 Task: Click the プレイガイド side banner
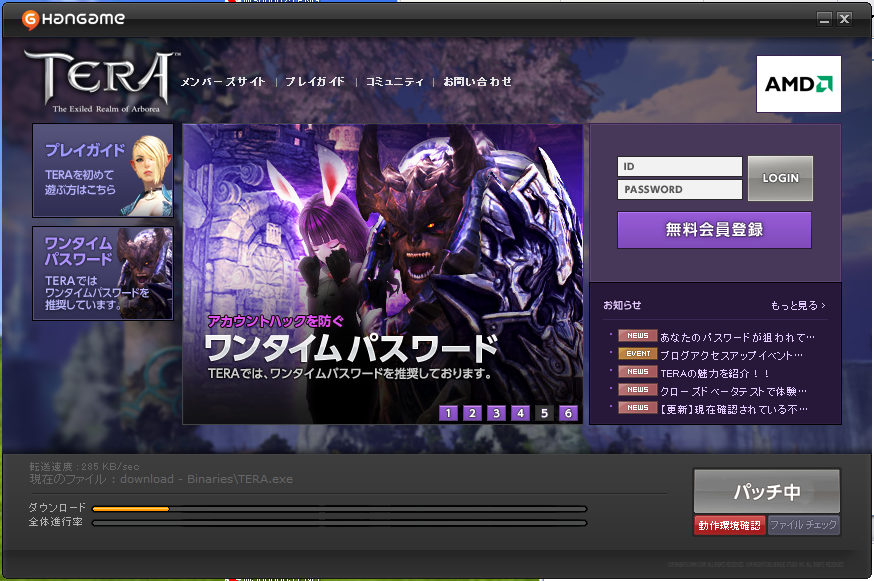[x=103, y=171]
